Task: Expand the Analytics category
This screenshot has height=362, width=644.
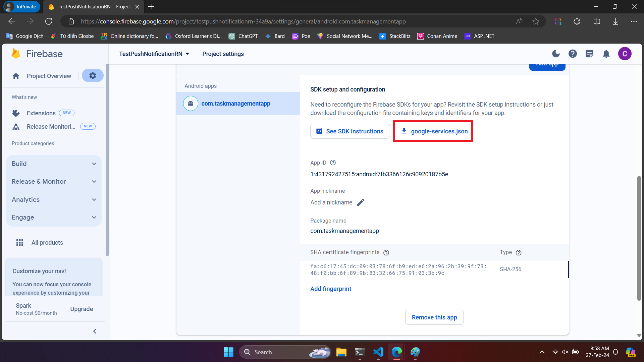Action: (54, 200)
